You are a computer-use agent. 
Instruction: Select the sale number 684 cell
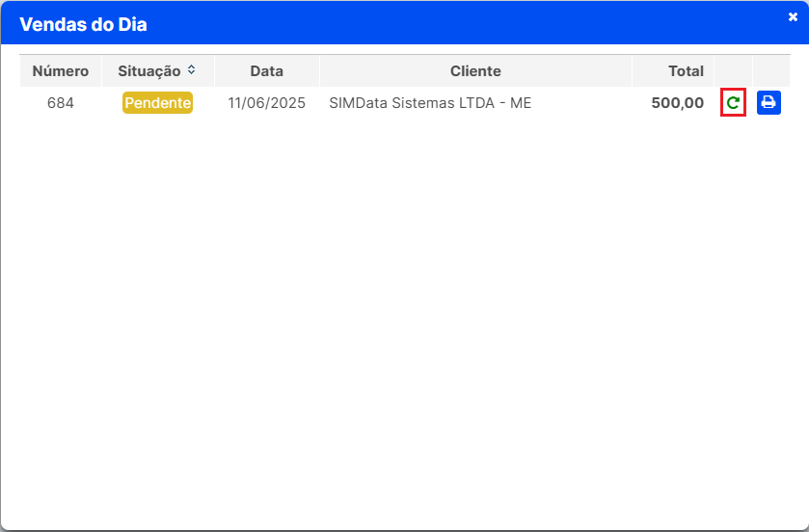coord(61,102)
